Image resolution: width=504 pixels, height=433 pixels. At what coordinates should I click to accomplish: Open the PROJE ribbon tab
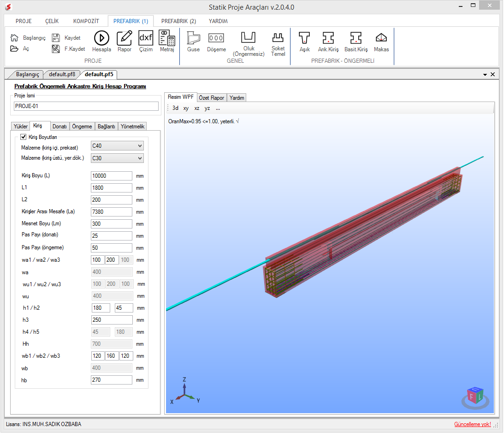pyautogui.click(x=24, y=21)
